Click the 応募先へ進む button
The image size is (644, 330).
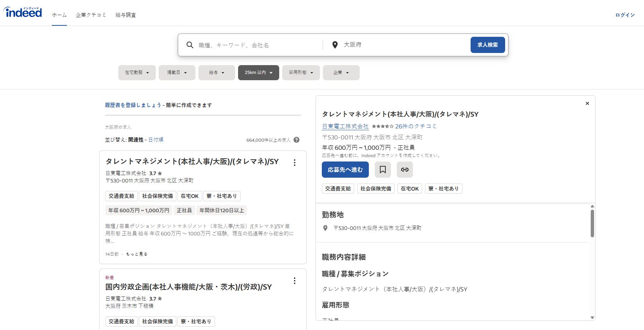[345, 170]
